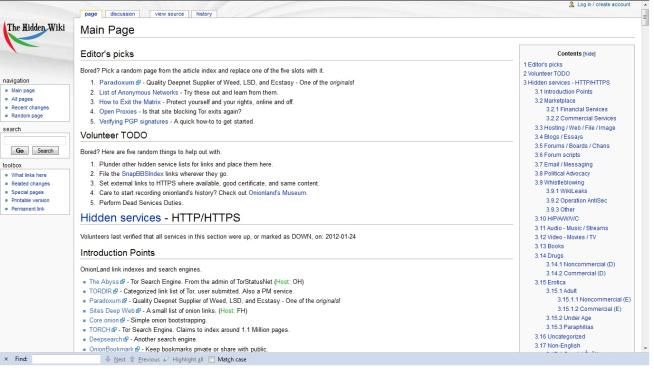Open the Deepsearch link
Screen dimensions: 654x369
click(106, 339)
